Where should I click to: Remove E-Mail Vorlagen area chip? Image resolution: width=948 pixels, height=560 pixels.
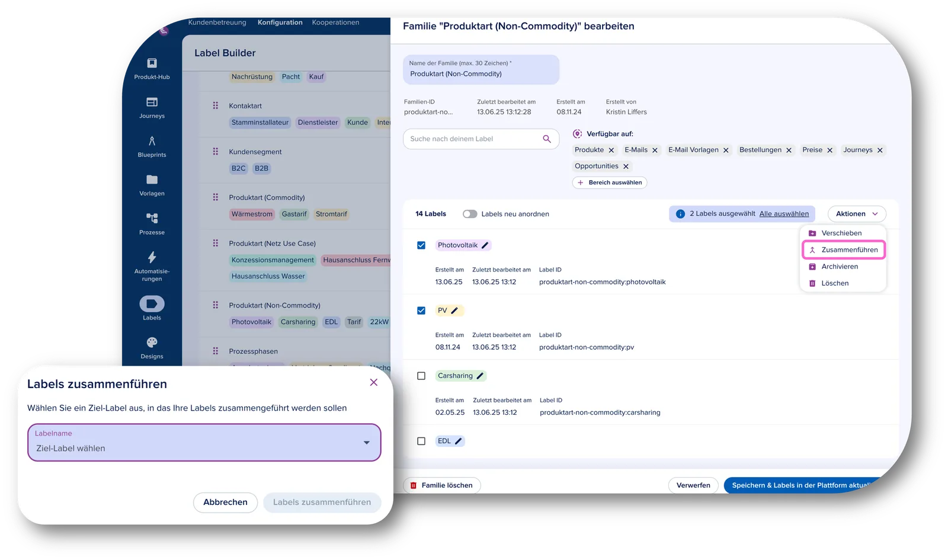tap(726, 151)
